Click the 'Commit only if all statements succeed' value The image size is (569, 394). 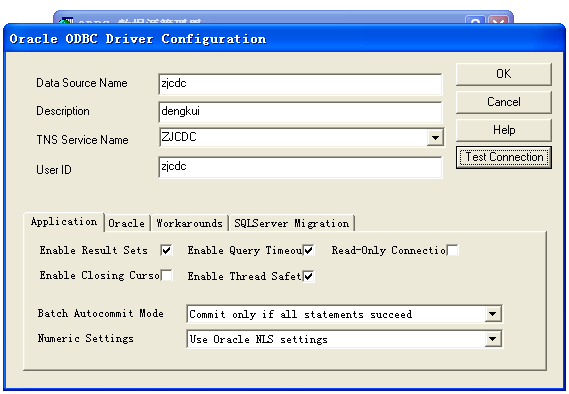(x=300, y=314)
